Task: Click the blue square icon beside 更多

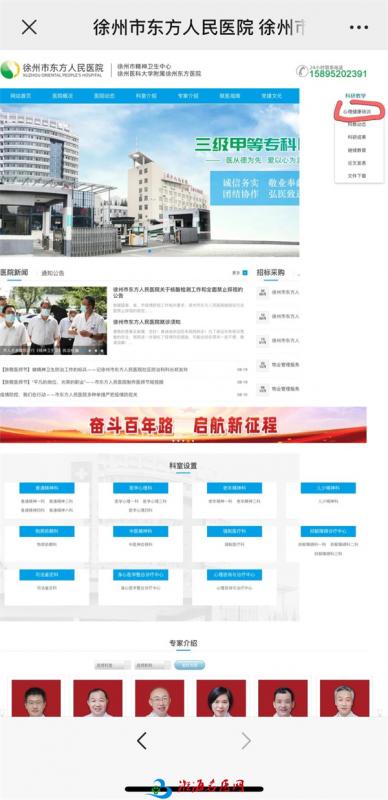Action: [245, 273]
